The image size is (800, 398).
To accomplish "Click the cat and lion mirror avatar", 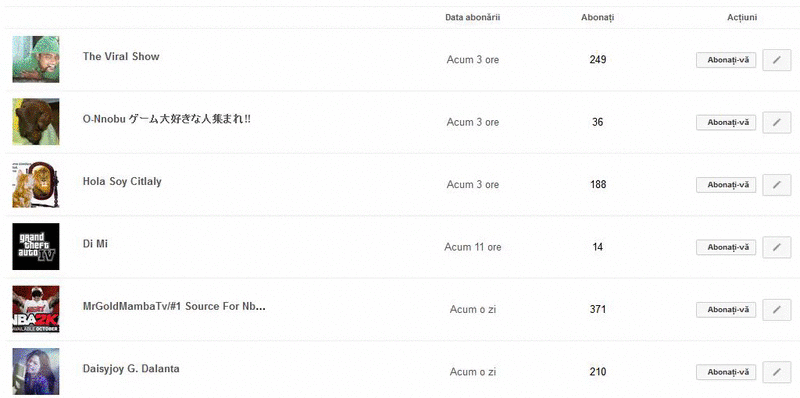I will click(36, 184).
